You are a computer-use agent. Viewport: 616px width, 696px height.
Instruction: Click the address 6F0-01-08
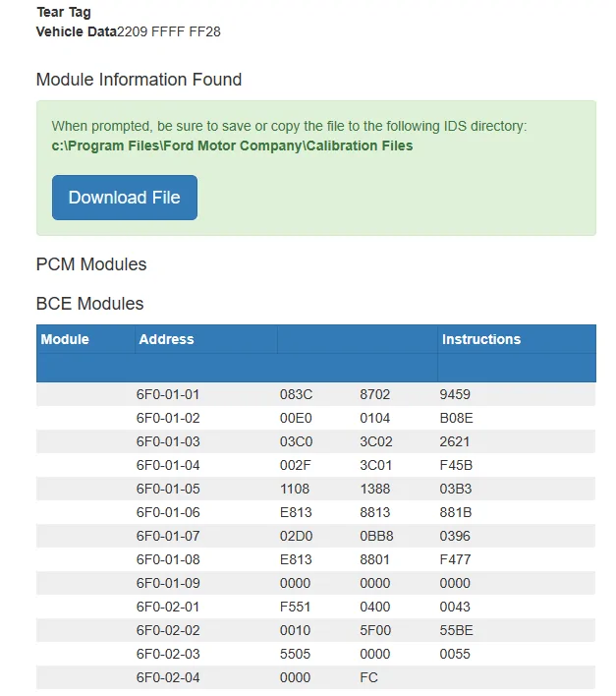click(168, 559)
